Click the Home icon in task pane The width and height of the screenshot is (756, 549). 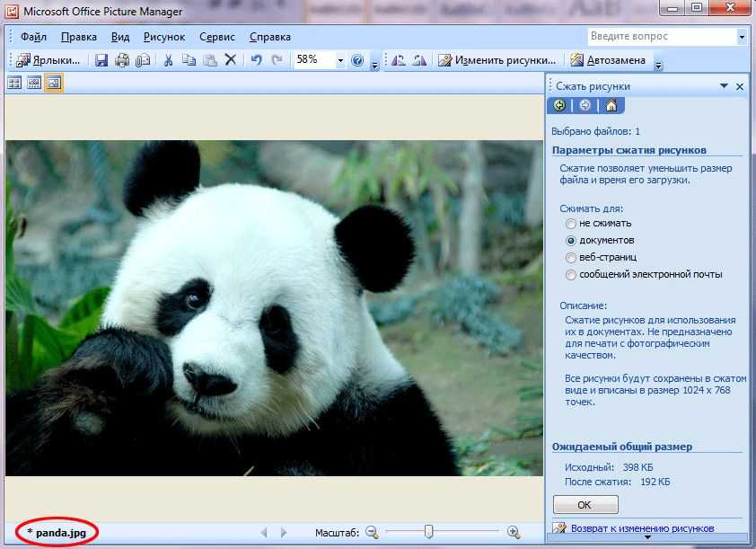[611, 105]
